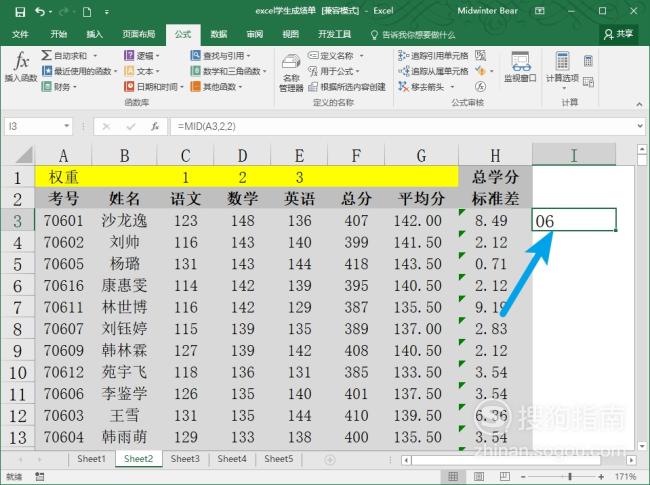Click the Tell Me search box
This screenshot has width=650, height=485.
point(413,35)
